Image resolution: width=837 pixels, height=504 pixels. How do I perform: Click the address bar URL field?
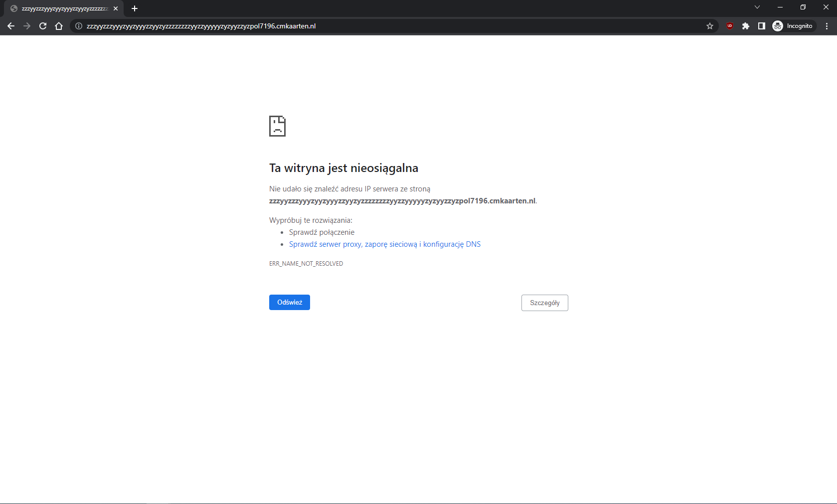394,26
